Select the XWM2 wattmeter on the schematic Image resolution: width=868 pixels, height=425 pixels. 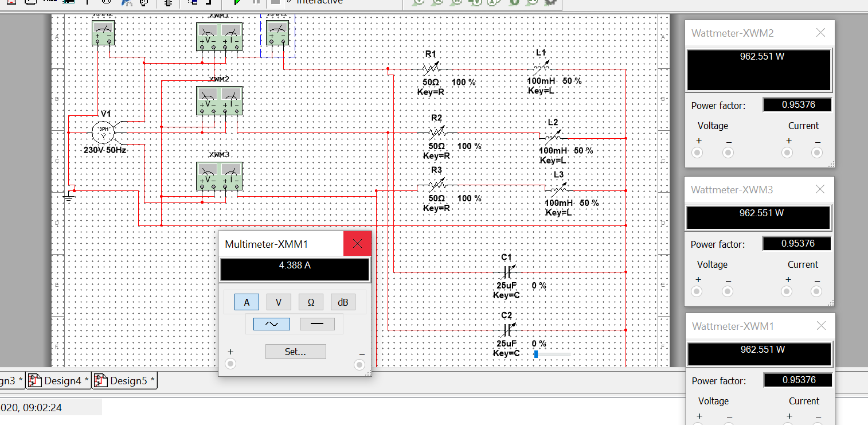(x=220, y=100)
